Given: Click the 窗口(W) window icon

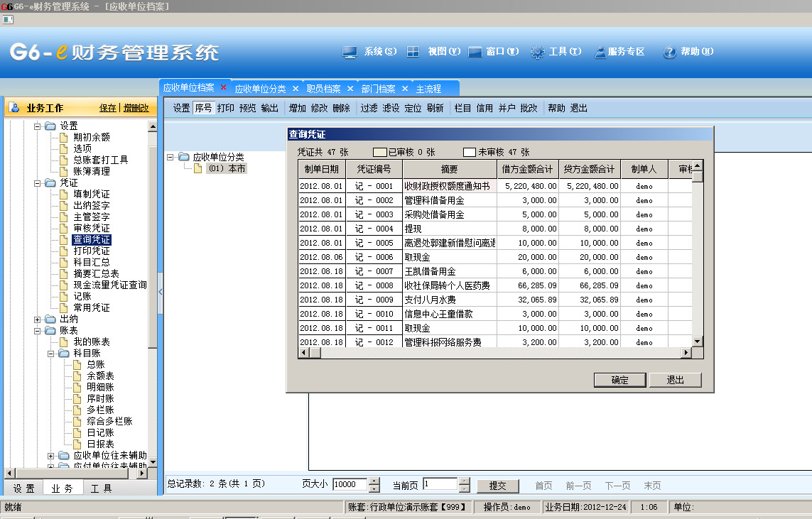Looking at the screenshot, I should pyautogui.click(x=475, y=52).
